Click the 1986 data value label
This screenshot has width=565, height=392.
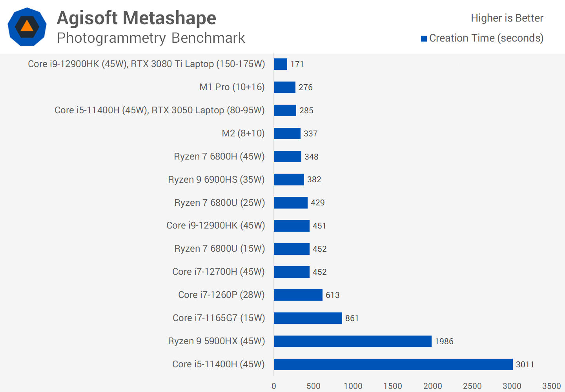tap(444, 341)
